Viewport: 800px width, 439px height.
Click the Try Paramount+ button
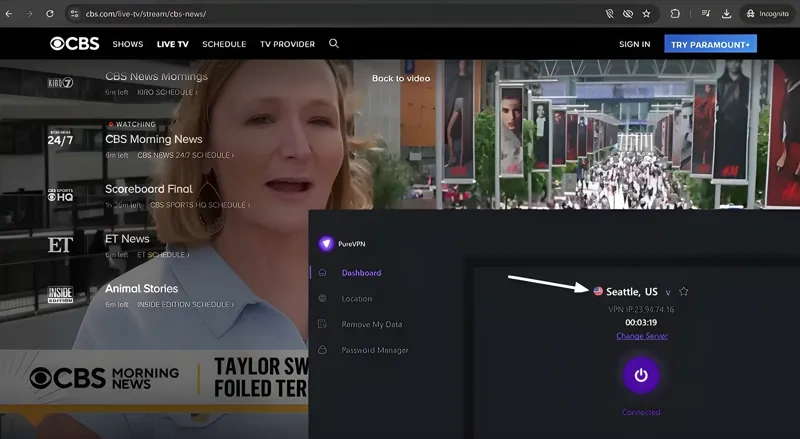711,44
